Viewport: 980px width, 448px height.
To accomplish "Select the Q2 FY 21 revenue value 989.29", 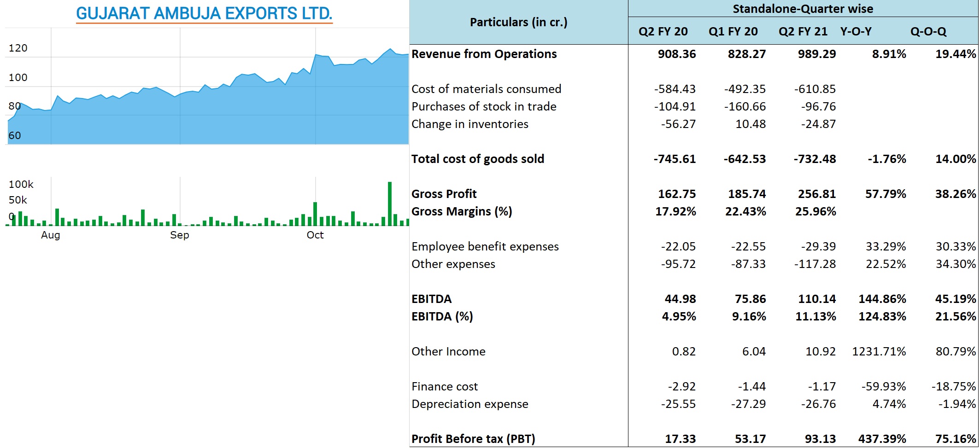I will tap(816, 54).
